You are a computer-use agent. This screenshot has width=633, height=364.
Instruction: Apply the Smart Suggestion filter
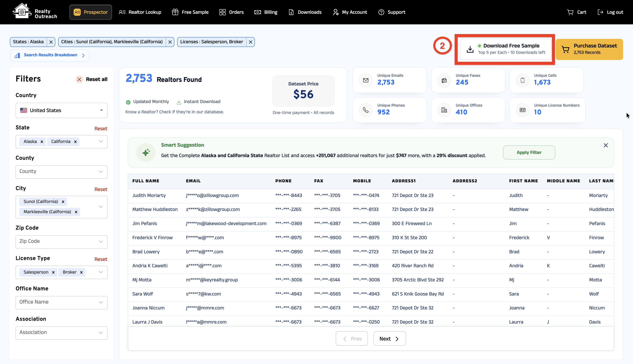[x=529, y=153]
